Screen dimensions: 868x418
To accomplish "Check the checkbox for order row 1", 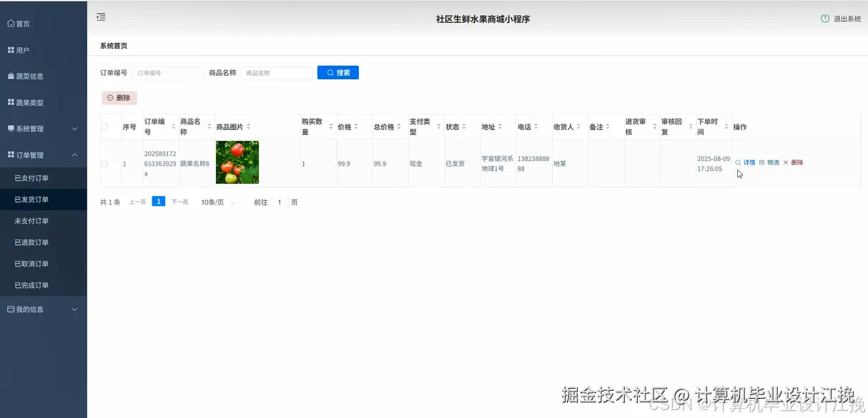I will click(104, 162).
